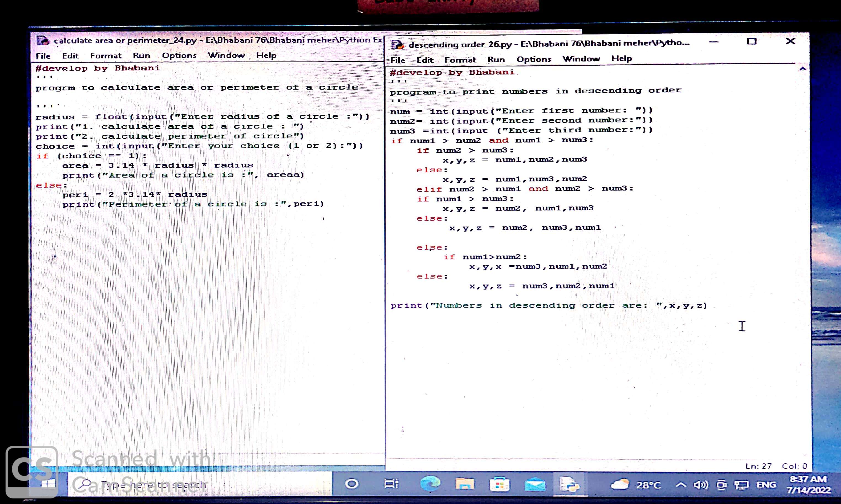Open the 28°C weather widget
This screenshot has height=504, width=841.
point(636,485)
